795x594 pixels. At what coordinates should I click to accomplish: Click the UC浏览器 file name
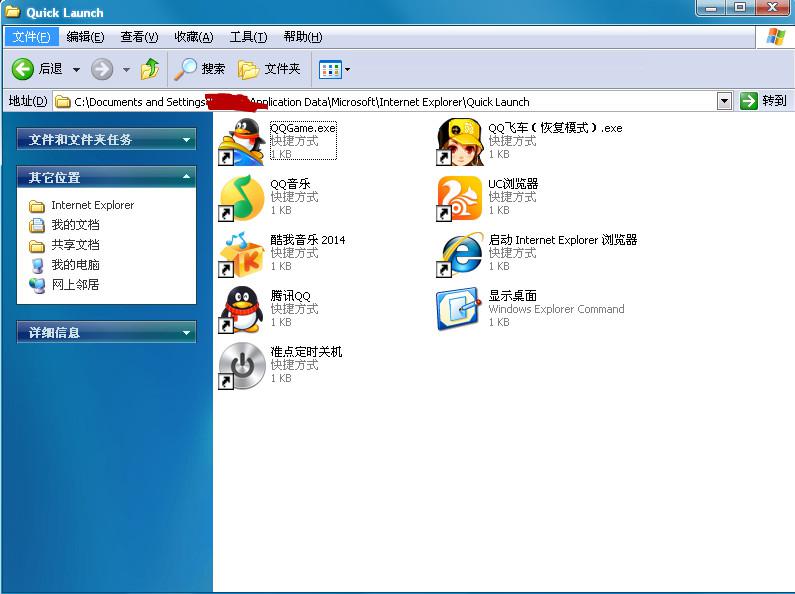pos(513,184)
